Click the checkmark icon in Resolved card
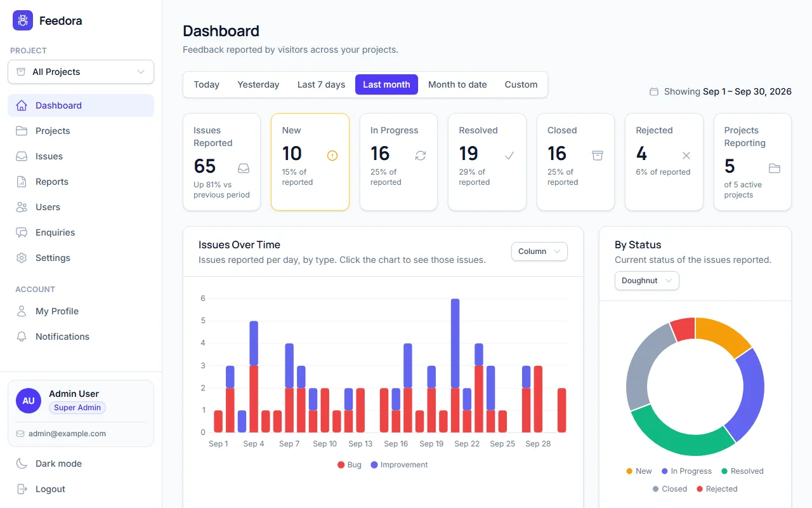 click(509, 156)
